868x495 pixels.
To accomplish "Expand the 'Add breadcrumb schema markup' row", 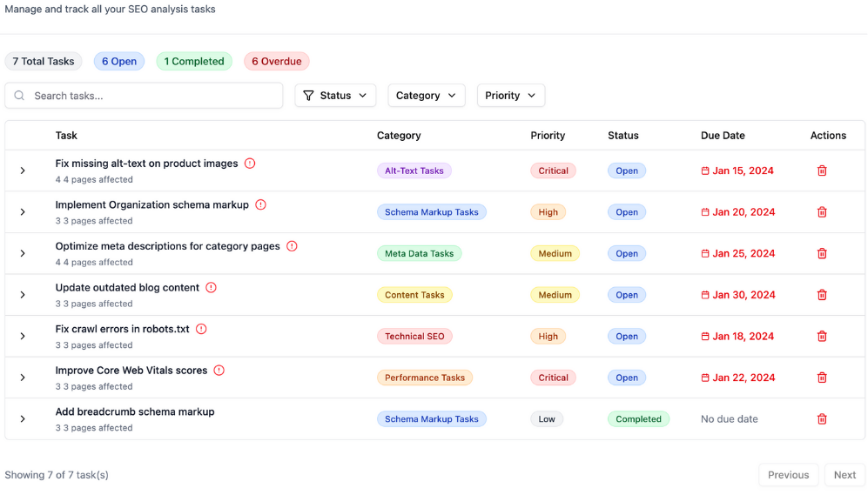I will point(23,419).
